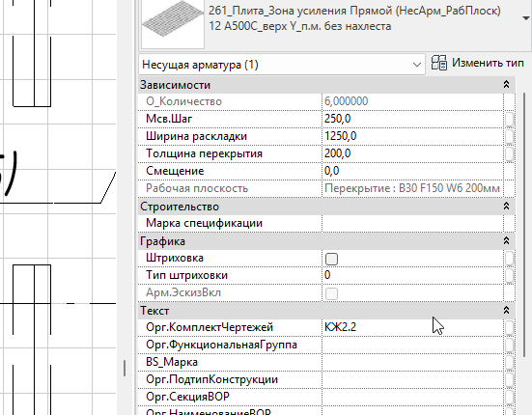Select the Орг.КомплектЧертежей parameter label
This screenshot has width=532, height=415.
(x=210, y=327)
